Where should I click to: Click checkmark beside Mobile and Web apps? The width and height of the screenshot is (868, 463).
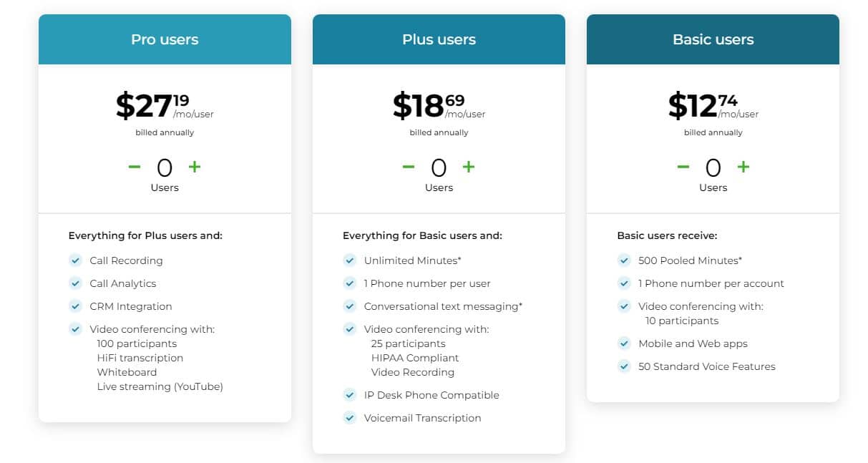pyautogui.click(x=624, y=343)
